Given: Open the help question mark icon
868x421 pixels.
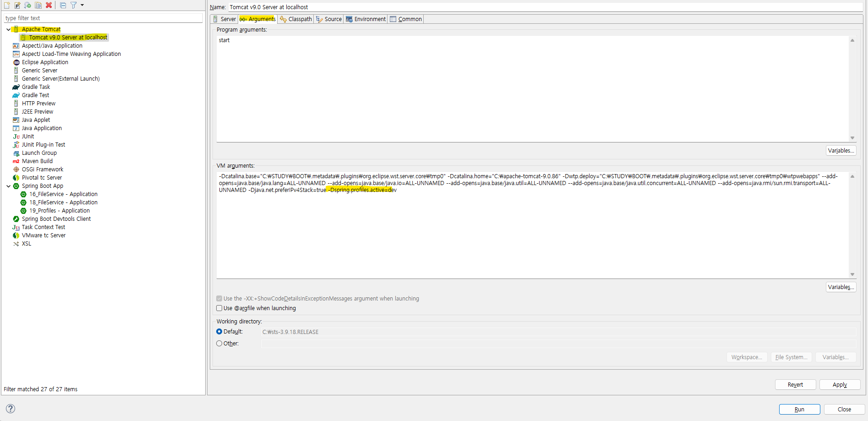Looking at the screenshot, I should pyautogui.click(x=11, y=409).
